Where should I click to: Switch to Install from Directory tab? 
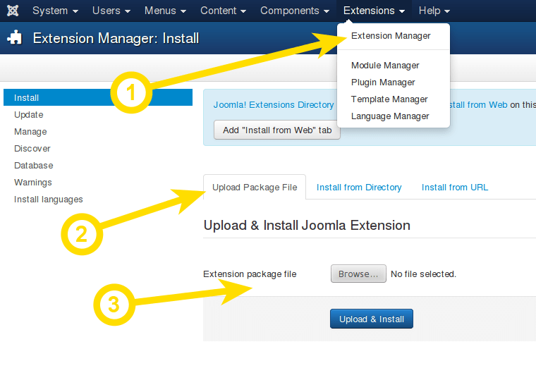click(359, 188)
